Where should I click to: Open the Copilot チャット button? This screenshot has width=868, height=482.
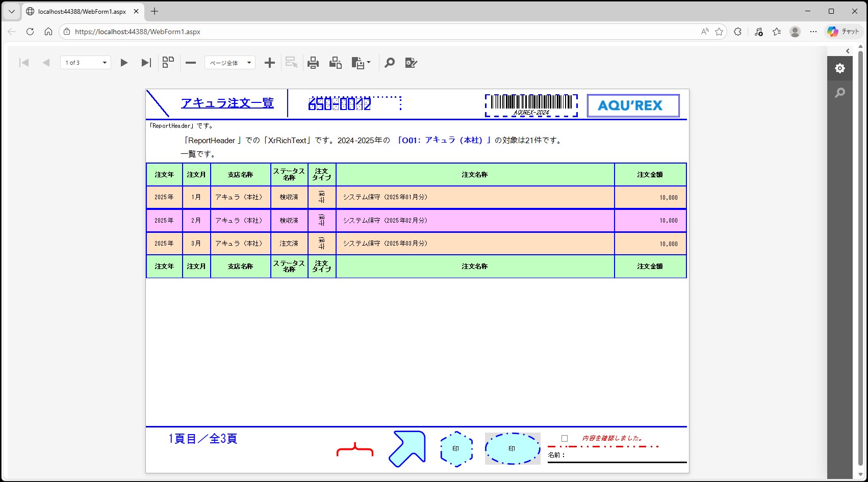[844, 32]
